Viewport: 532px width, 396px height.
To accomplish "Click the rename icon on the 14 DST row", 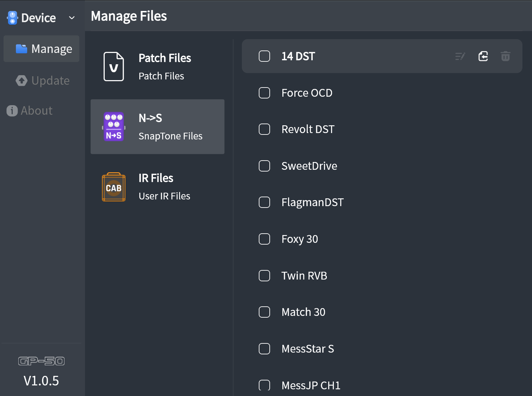I will [460, 56].
